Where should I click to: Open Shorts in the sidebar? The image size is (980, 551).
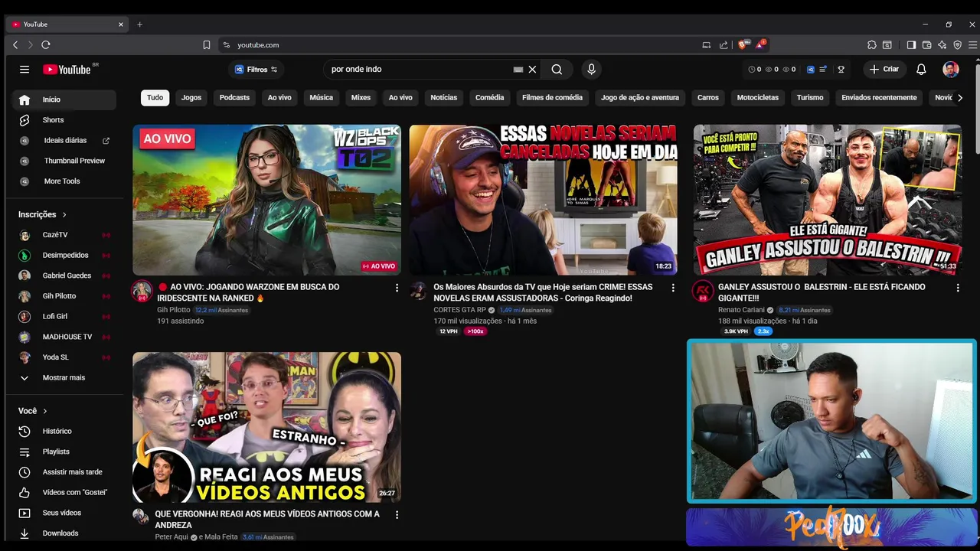click(x=64, y=120)
